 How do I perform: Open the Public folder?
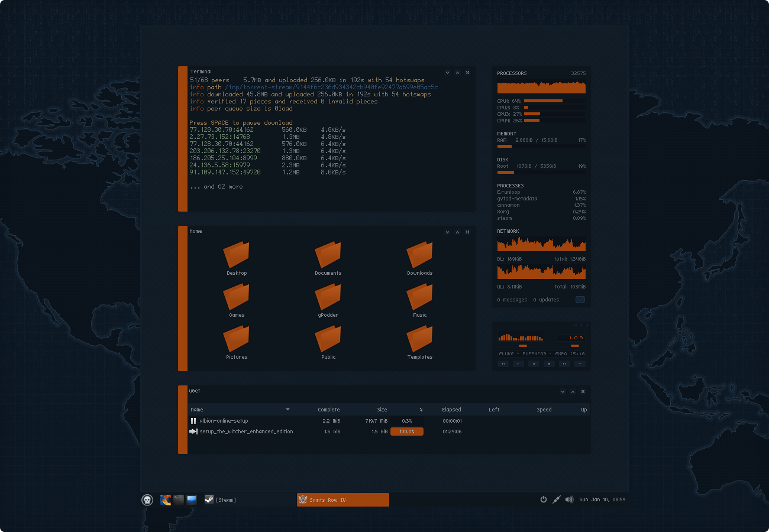pyautogui.click(x=328, y=343)
